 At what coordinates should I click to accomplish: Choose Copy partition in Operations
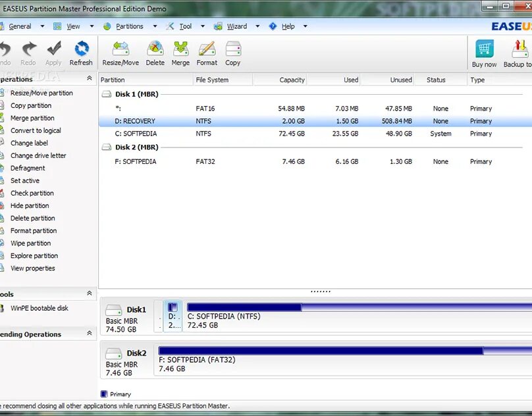31,105
